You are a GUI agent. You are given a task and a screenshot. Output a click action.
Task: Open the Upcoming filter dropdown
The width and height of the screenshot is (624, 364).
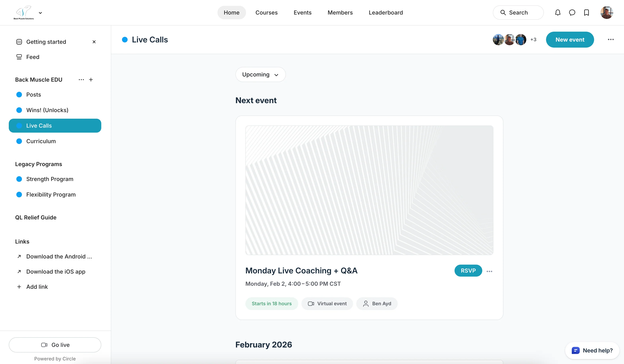click(261, 74)
